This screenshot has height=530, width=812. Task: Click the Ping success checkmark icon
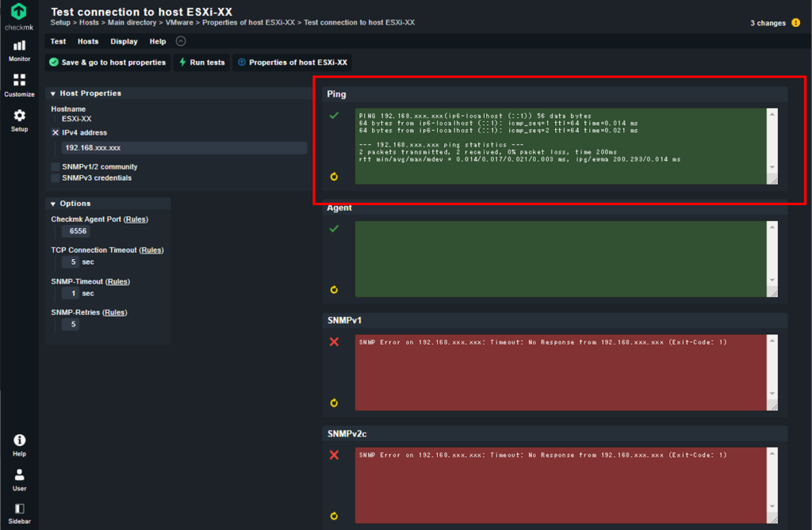334,116
